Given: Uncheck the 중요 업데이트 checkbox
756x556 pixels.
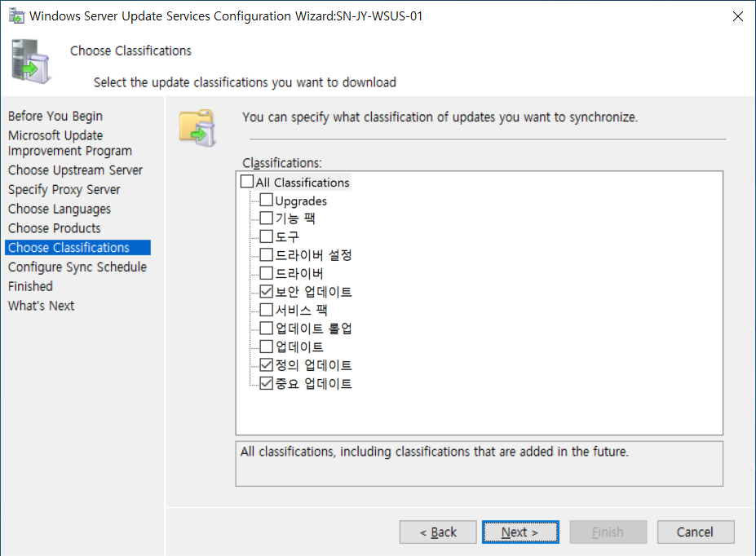Looking at the screenshot, I should pyautogui.click(x=266, y=383).
